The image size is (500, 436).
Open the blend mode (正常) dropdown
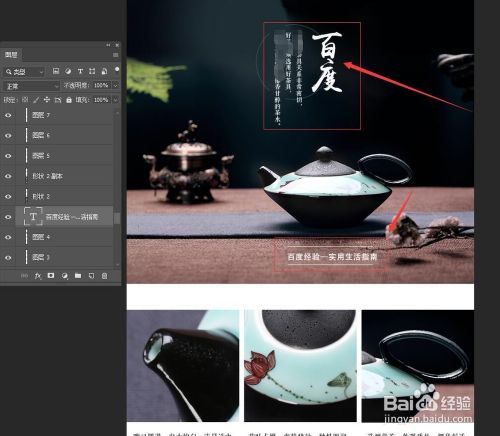pyautogui.click(x=32, y=86)
